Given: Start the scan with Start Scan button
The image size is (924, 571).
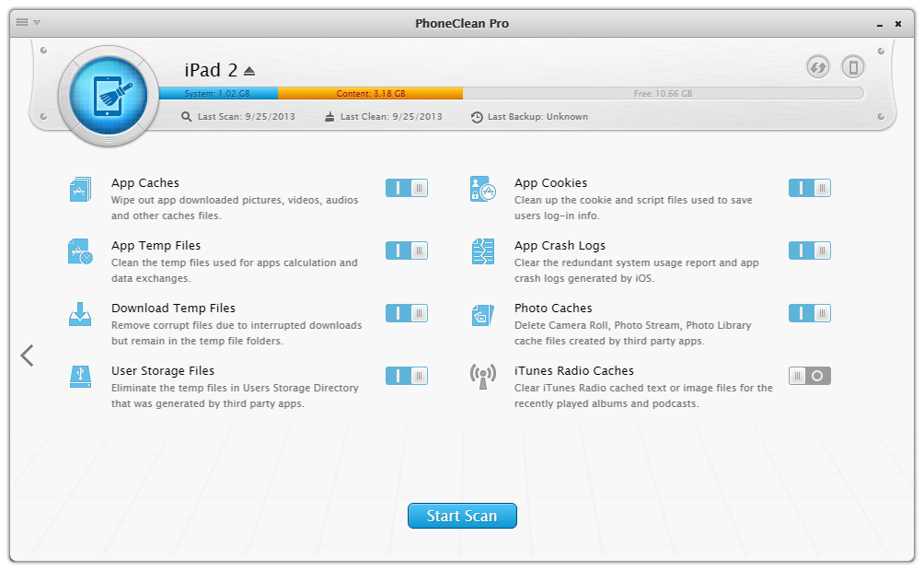Looking at the screenshot, I should coord(462,516).
